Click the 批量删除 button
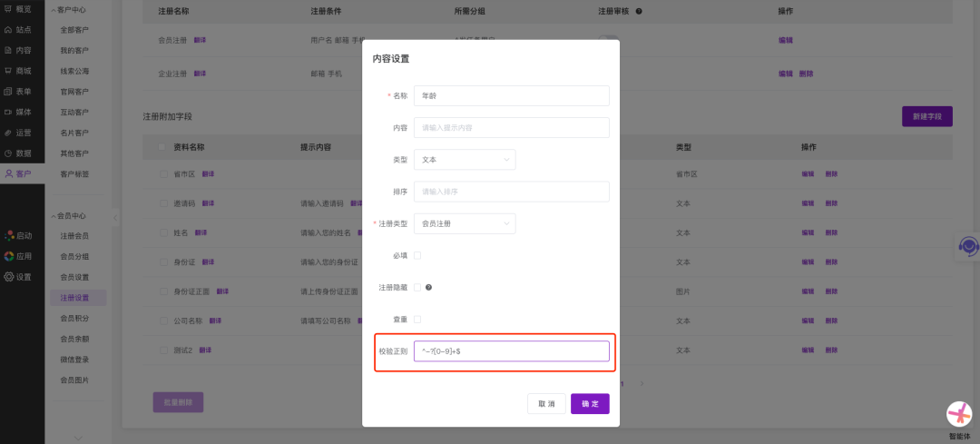980x444 pixels. 178,402
